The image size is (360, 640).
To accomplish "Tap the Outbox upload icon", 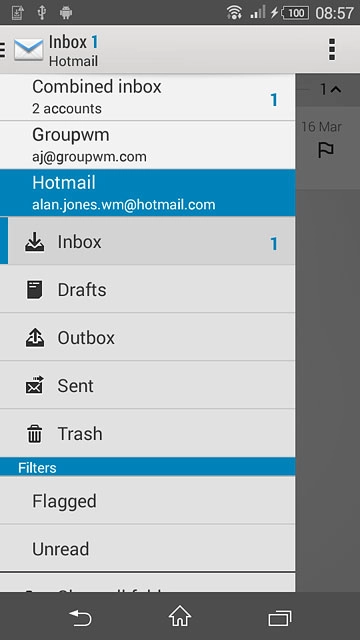I will click(x=35, y=338).
